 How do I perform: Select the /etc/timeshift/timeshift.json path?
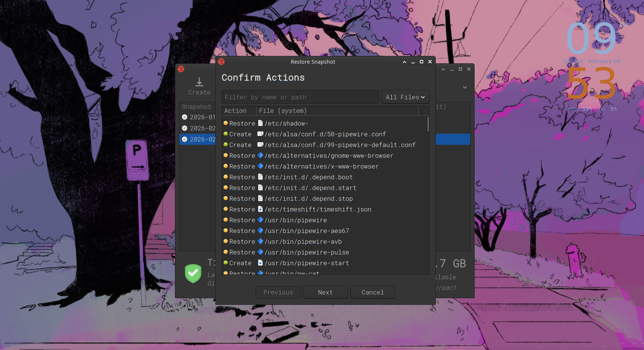tap(318, 209)
